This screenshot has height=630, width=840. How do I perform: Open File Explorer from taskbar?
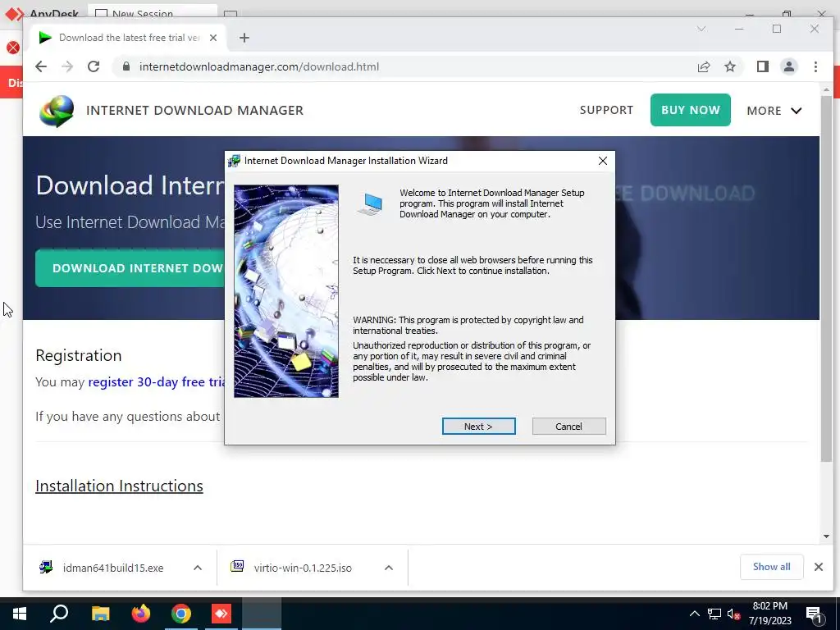coord(100,614)
